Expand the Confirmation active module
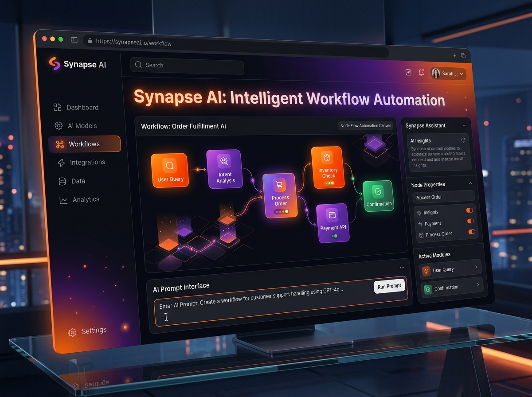The width and height of the screenshot is (532, 397). [x=452, y=288]
